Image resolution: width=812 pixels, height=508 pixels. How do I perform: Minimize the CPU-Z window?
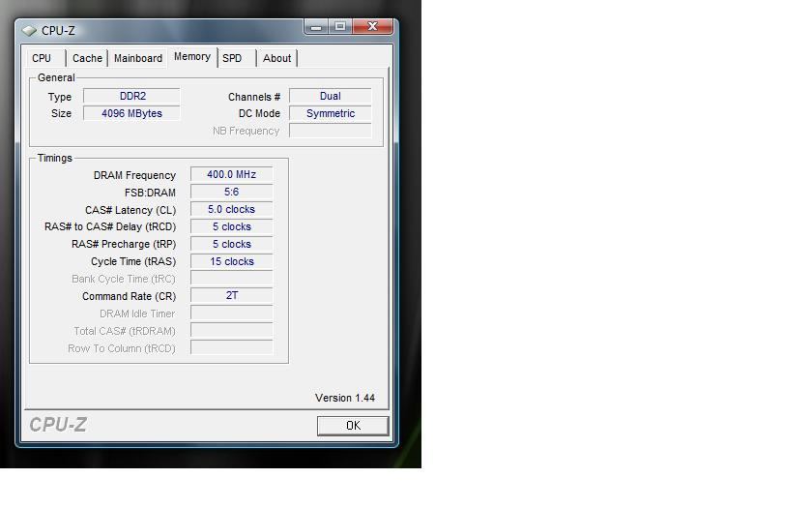click(316, 26)
